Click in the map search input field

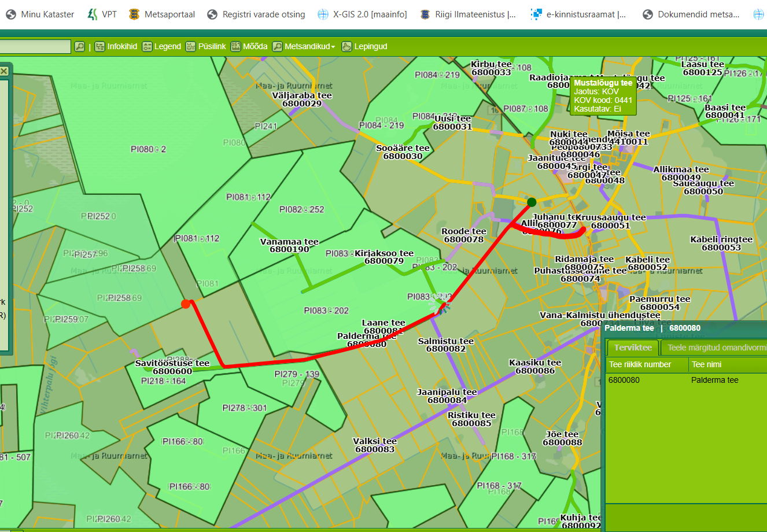click(35, 47)
